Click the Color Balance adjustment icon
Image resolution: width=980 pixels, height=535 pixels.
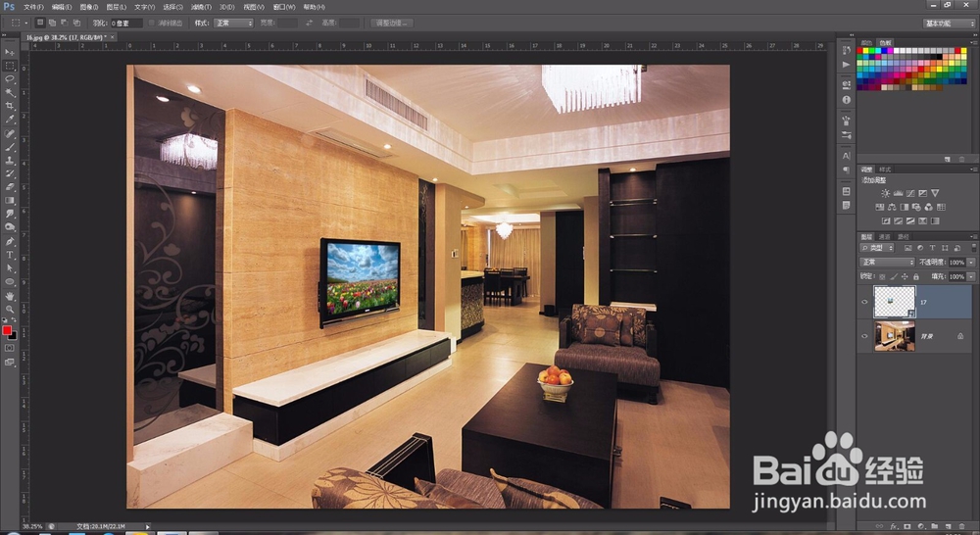pos(892,207)
